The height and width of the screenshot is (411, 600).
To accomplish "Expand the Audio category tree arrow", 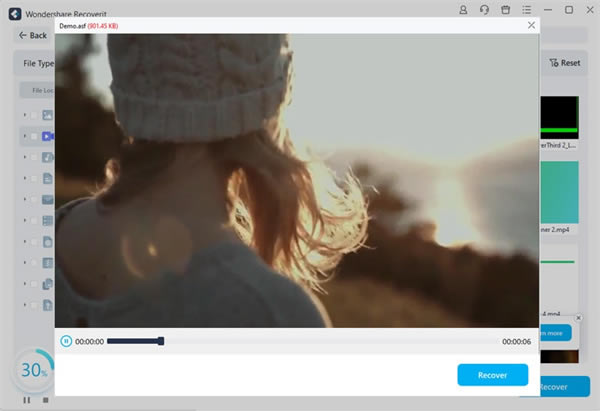I will (25, 157).
